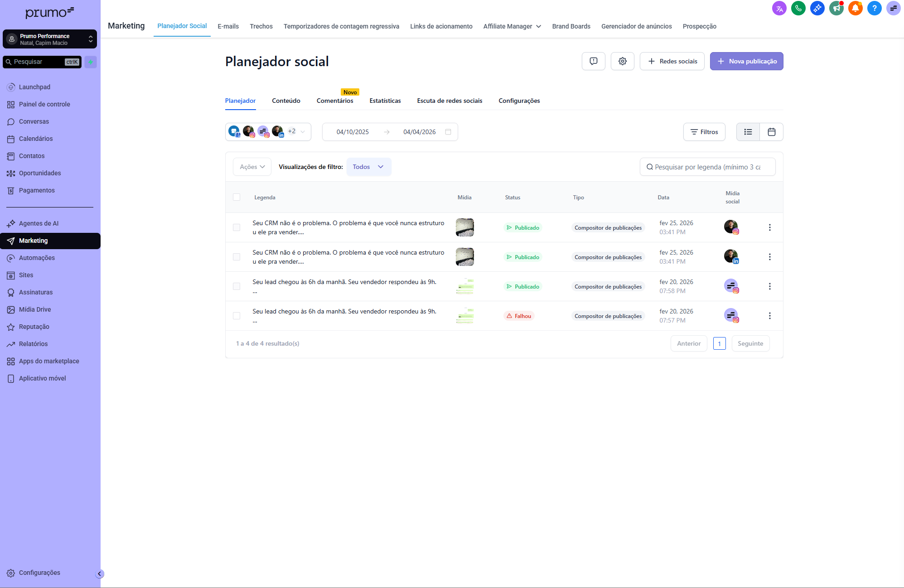Switch to calendar view in the planner
Image resolution: width=904 pixels, height=588 pixels.
pyautogui.click(x=771, y=132)
